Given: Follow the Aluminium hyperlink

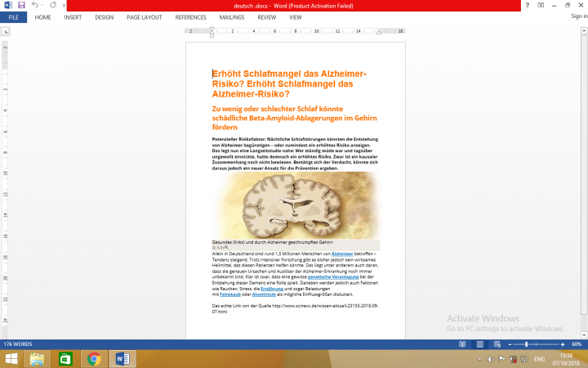Looking at the screenshot, I should pyautogui.click(x=264, y=294).
